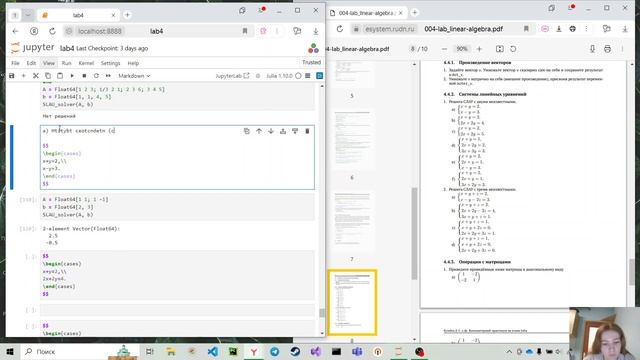Open the Run menu in Jupyter
640x360 pixels.
point(67,63)
